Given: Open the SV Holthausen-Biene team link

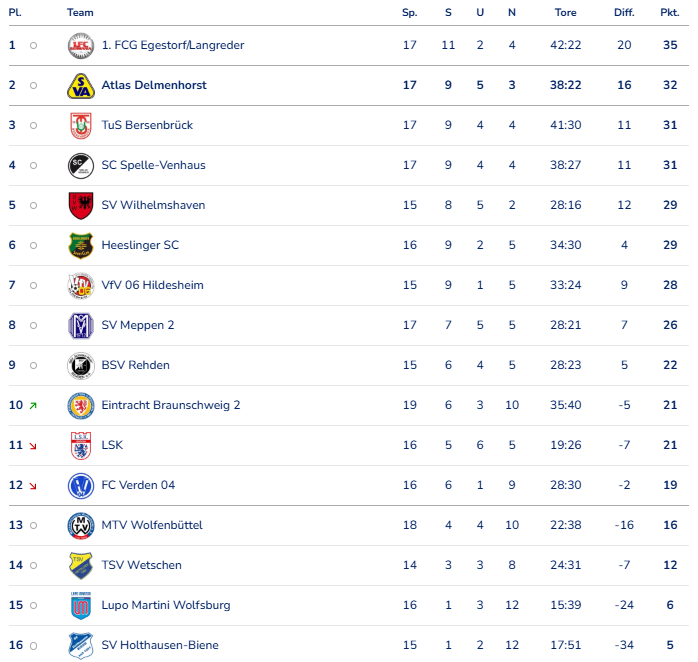Looking at the screenshot, I should click(159, 645).
